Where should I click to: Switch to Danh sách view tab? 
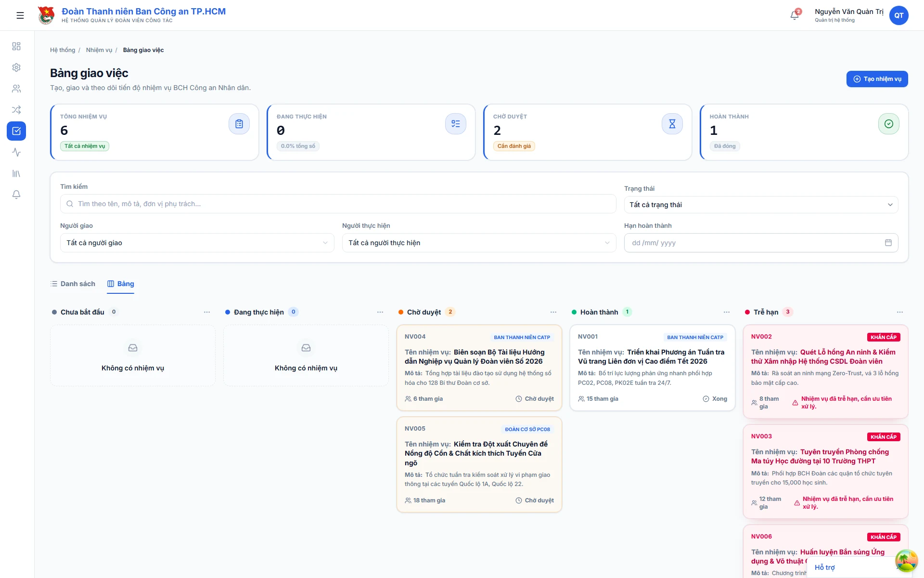point(73,284)
